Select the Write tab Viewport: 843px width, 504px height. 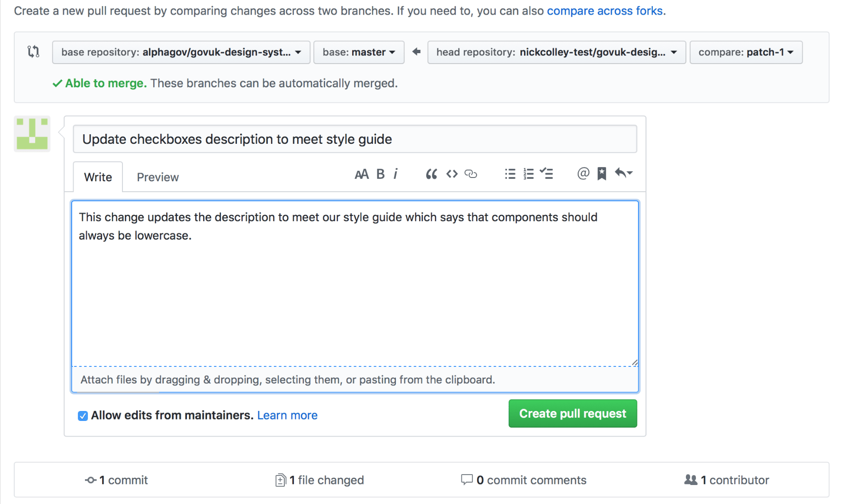click(x=98, y=177)
